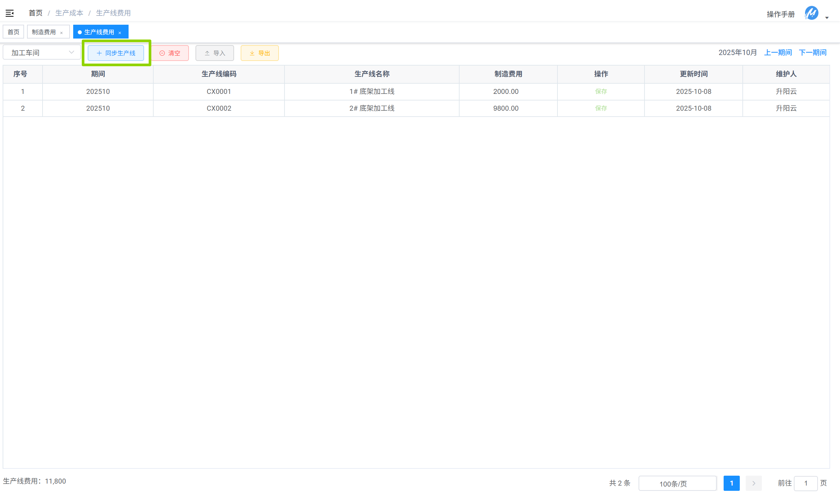Switch to the 首页 tab
The width and height of the screenshot is (840, 504).
(x=14, y=32)
